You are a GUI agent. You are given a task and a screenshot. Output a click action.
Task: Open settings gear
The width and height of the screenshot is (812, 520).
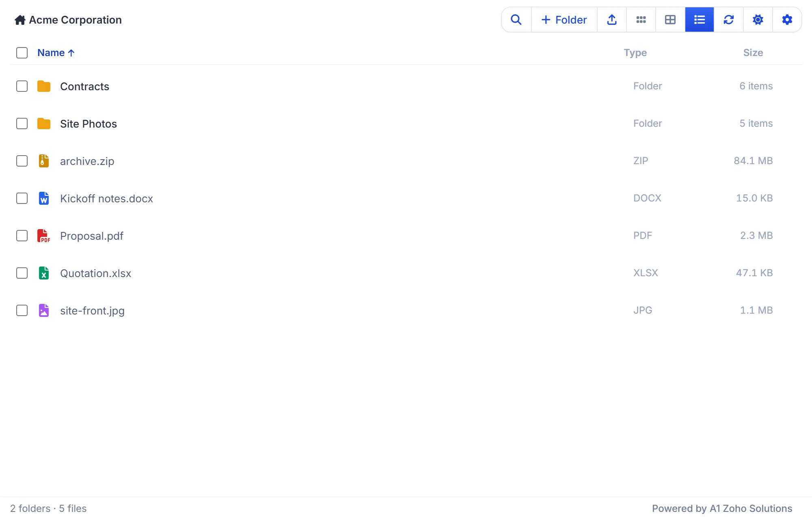click(787, 19)
